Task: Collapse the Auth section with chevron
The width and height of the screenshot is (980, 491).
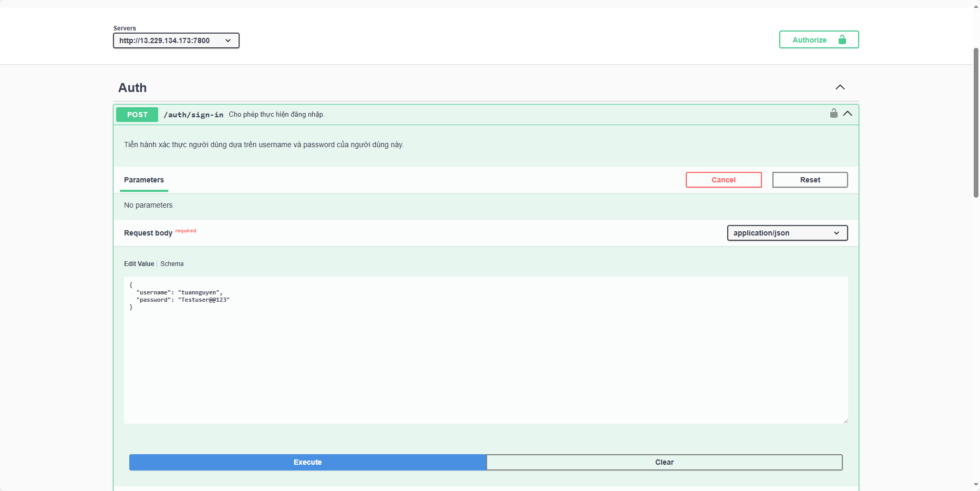Action: coord(840,87)
